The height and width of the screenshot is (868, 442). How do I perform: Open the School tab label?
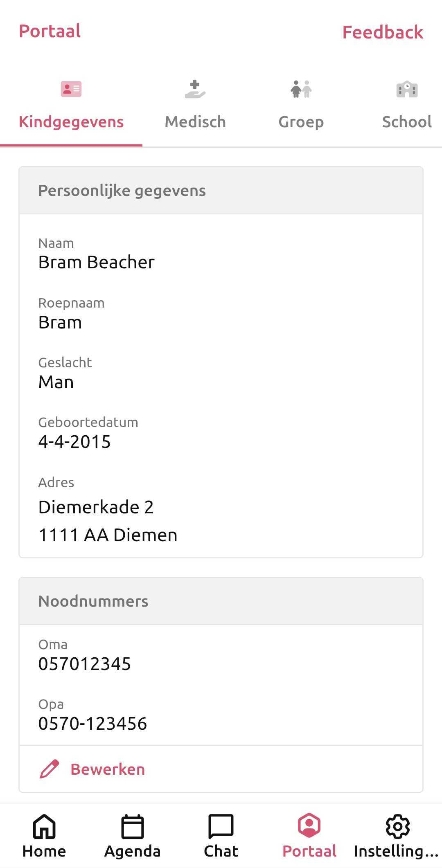pos(407,122)
